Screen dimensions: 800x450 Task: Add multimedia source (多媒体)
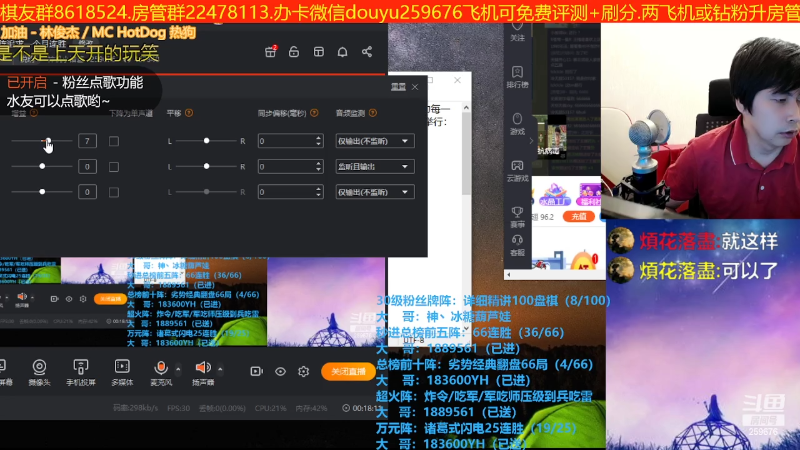click(x=122, y=372)
